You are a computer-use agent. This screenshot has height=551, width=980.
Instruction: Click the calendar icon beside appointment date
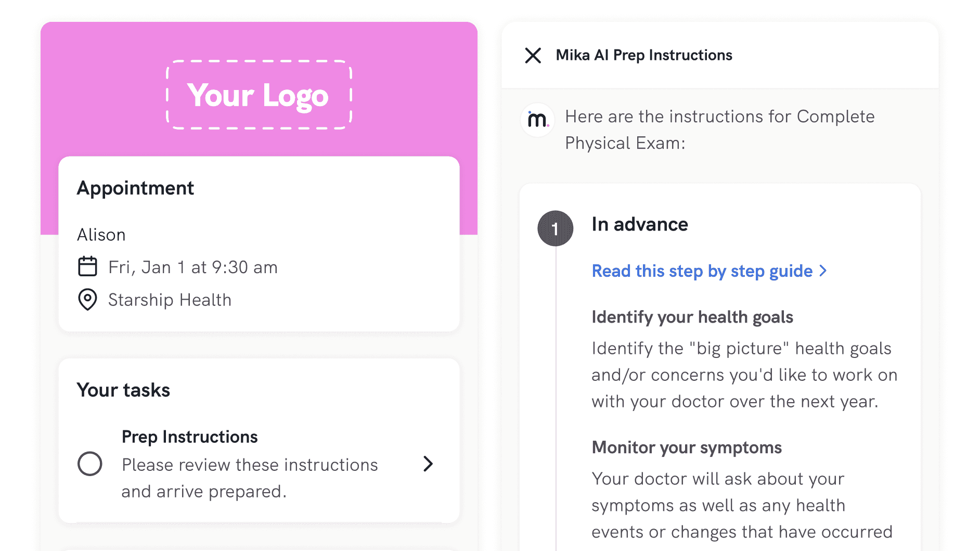tap(87, 266)
